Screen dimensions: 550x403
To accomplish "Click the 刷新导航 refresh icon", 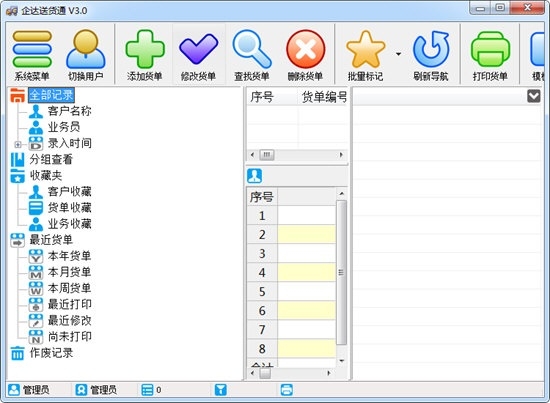I will [x=431, y=49].
